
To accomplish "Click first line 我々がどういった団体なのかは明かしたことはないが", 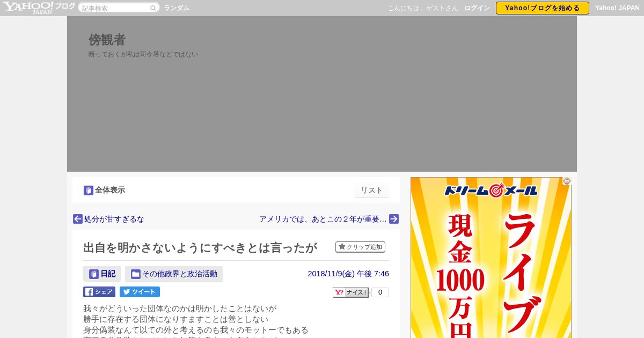I will (x=180, y=308).
